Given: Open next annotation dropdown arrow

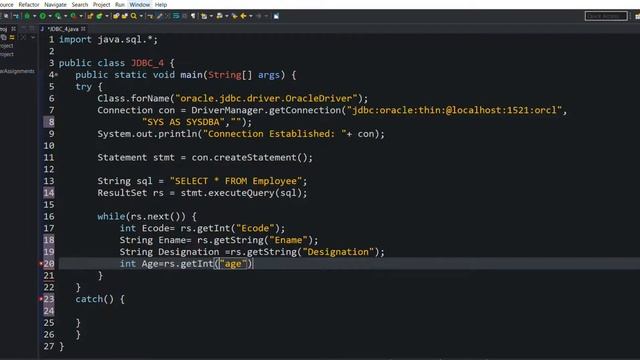Looking at the screenshot, I should coord(211,16).
